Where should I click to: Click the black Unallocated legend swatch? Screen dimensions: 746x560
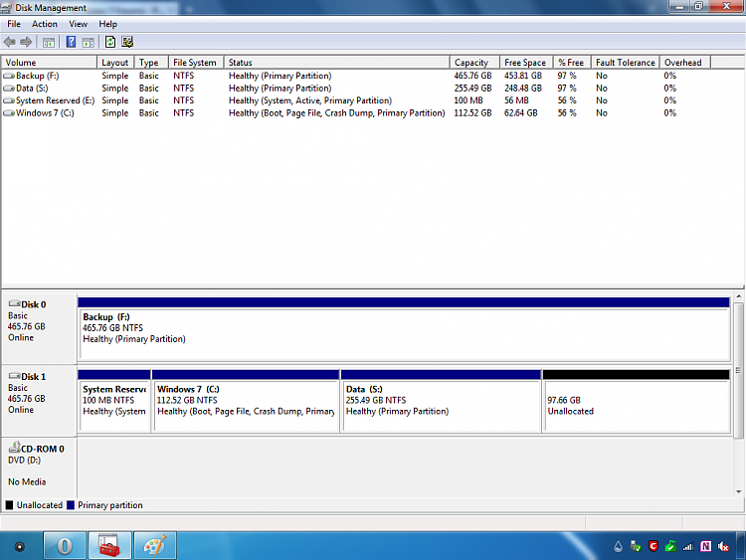coord(9,505)
